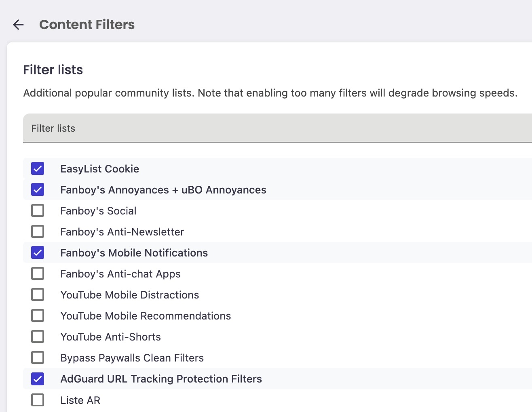Uncheck AdGuard URL Tracking Protection Filters checkbox
Screen dimensions: 532x412
(x=38, y=379)
